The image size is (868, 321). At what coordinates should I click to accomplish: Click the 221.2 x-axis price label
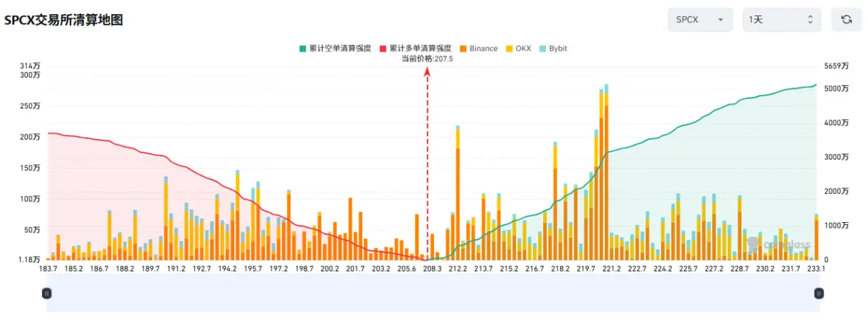pos(612,269)
